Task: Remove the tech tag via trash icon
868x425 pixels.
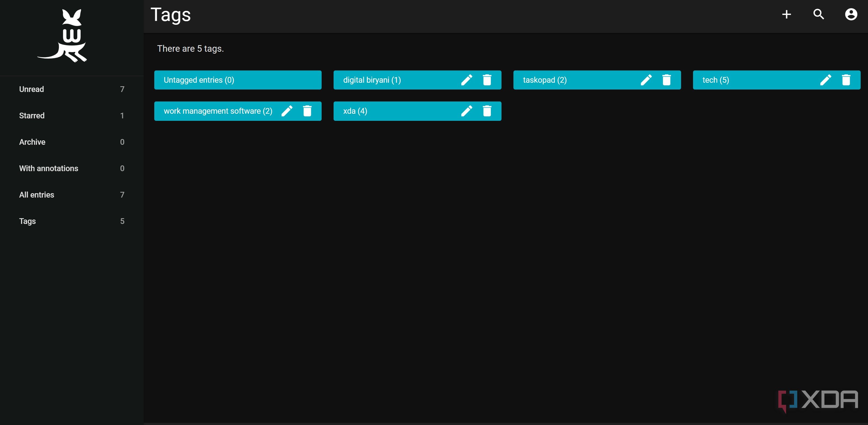Action: click(x=846, y=80)
